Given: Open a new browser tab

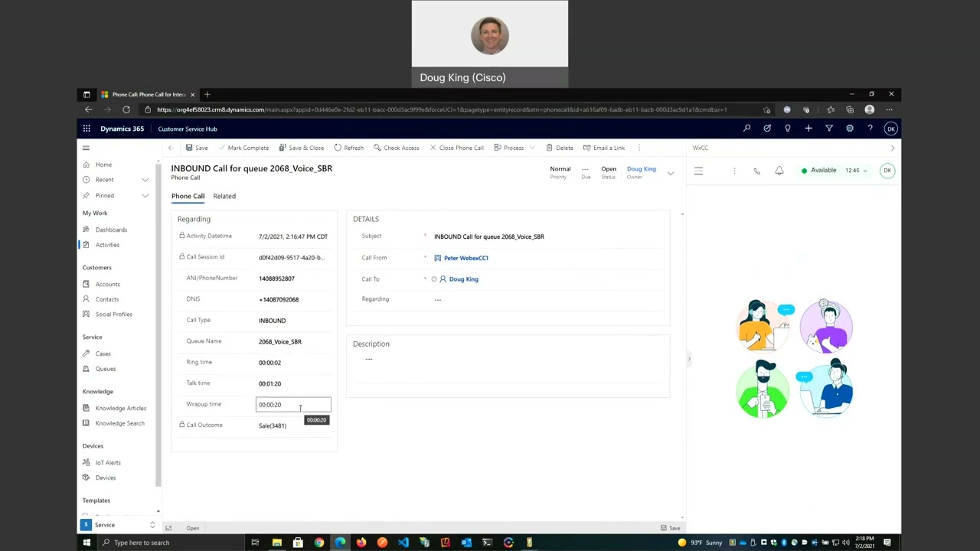Looking at the screenshot, I should point(207,94).
